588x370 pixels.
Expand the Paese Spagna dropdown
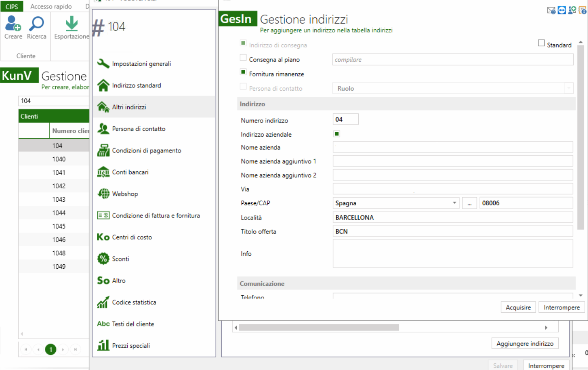pyautogui.click(x=454, y=203)
